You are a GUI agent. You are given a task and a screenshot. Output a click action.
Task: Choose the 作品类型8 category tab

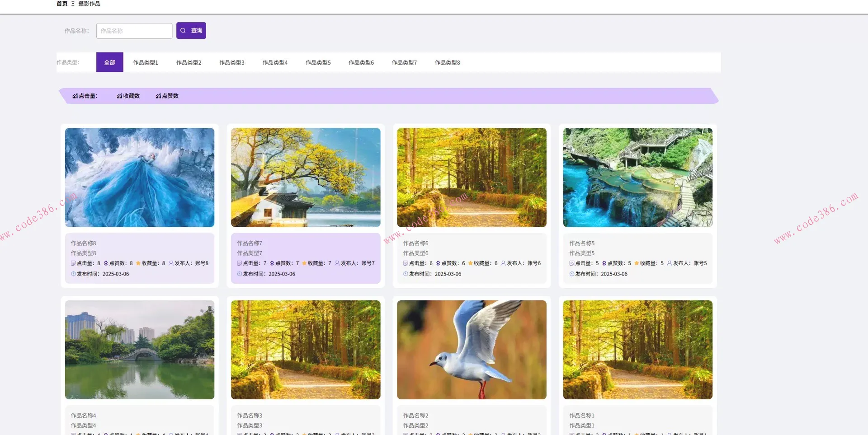(447, 63)
